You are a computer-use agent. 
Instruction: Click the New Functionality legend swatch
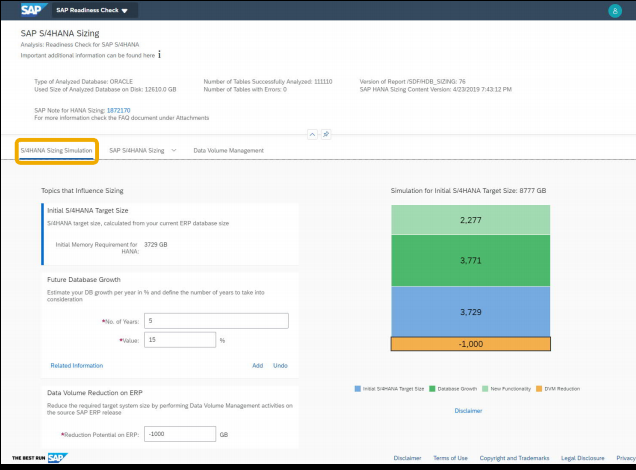pyautogui.click(x=485, y=388)
